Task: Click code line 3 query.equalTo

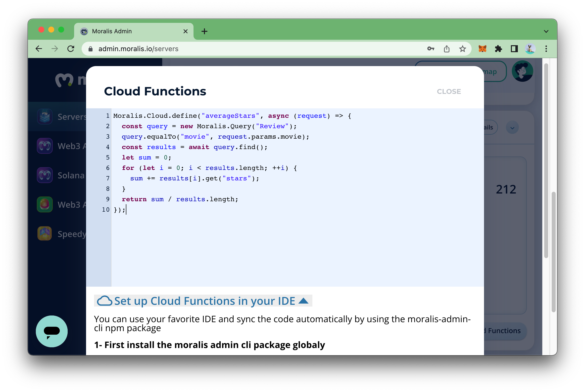Action: pos(216,137)
